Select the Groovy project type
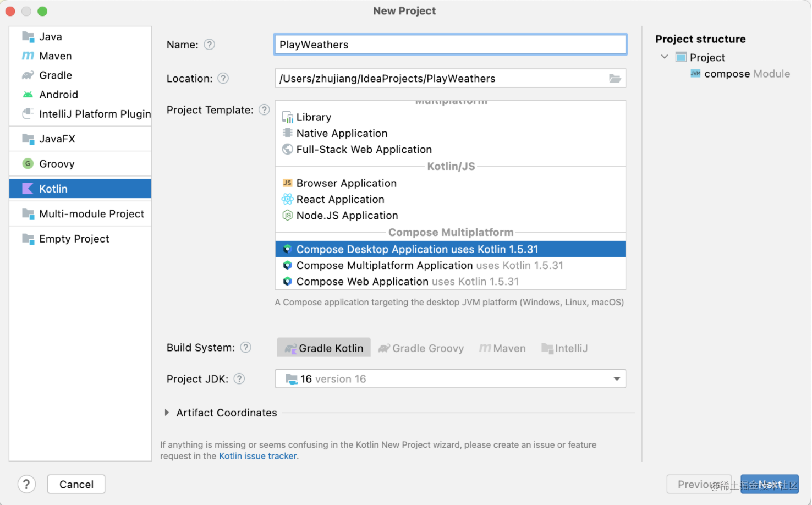 click(80, 164)
